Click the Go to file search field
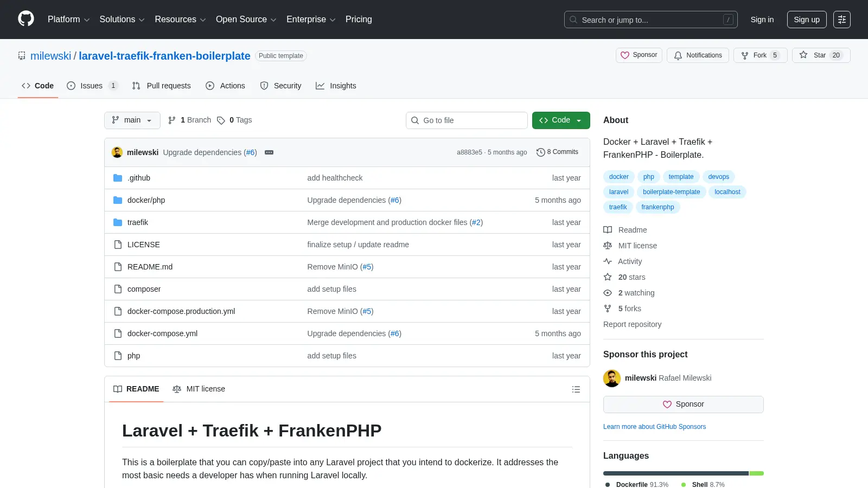Screen dimensions: 868x488 pos(467,120)
